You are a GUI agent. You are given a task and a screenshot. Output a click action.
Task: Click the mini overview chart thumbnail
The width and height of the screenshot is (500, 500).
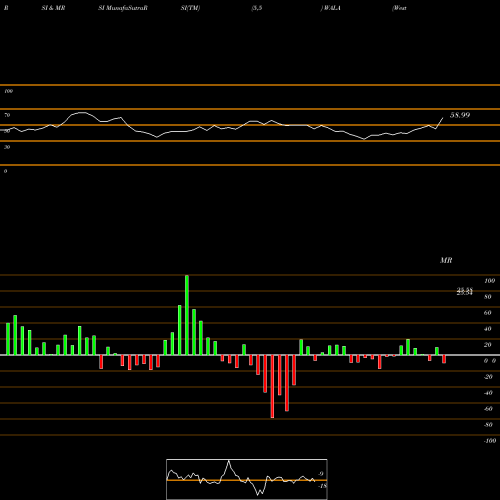click(x=247, y=479)
